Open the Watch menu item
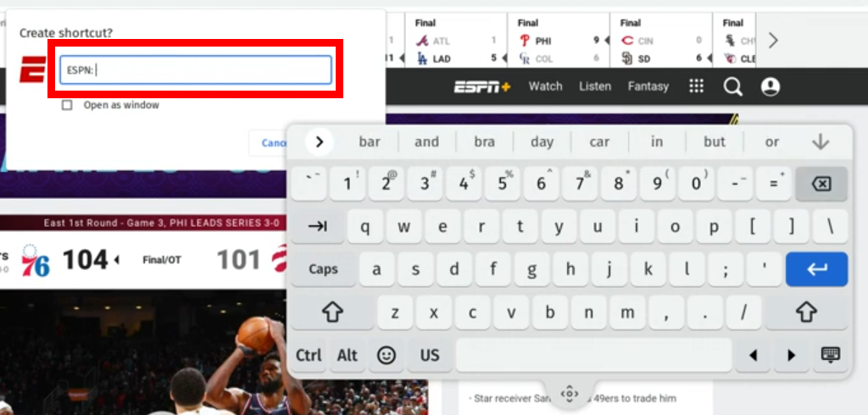This screenshot has height=415, width=868. point(545,86)
